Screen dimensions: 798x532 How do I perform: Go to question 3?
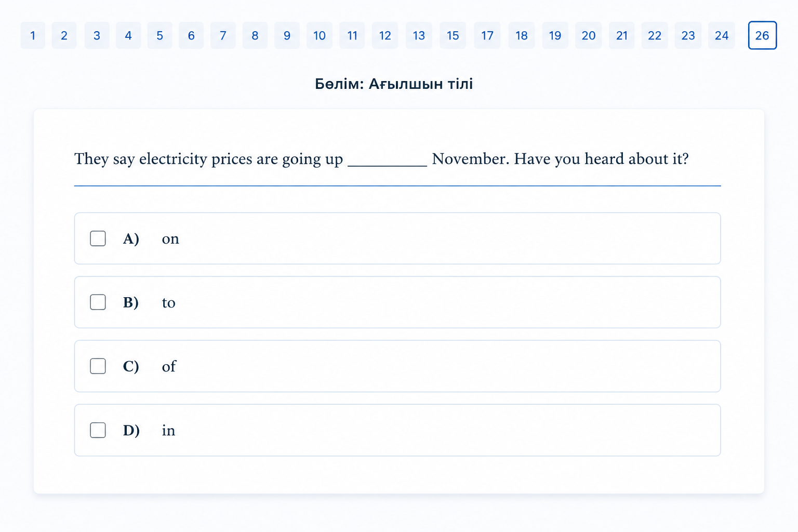[97, 35]
